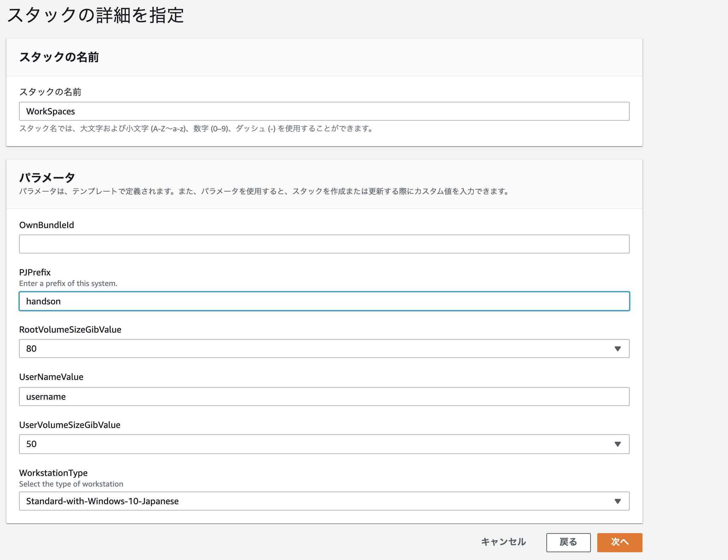Open the UserVolumeSizeGibValue dropdown
The image size is (728, 560).
click(x=324, y=444)
